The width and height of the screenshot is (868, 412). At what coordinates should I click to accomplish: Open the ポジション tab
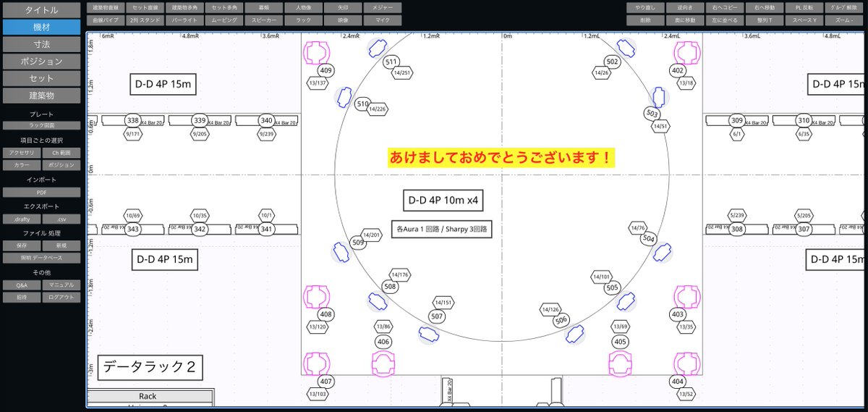coord(41,62)
